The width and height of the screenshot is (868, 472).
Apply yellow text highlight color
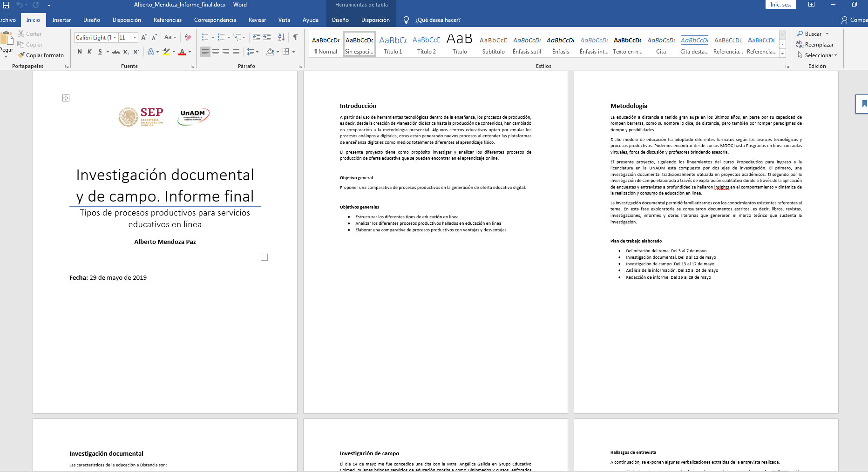click(166, 52)
